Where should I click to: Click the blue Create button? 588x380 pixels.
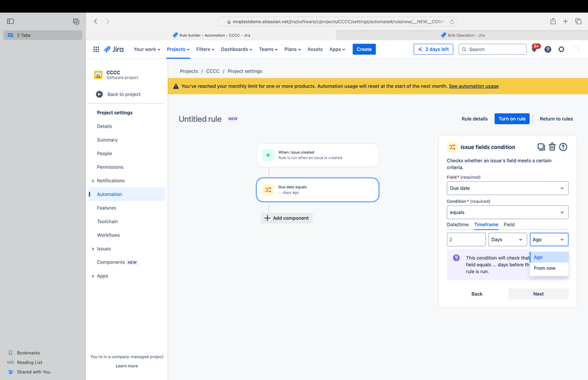click(x=364, y=49)
